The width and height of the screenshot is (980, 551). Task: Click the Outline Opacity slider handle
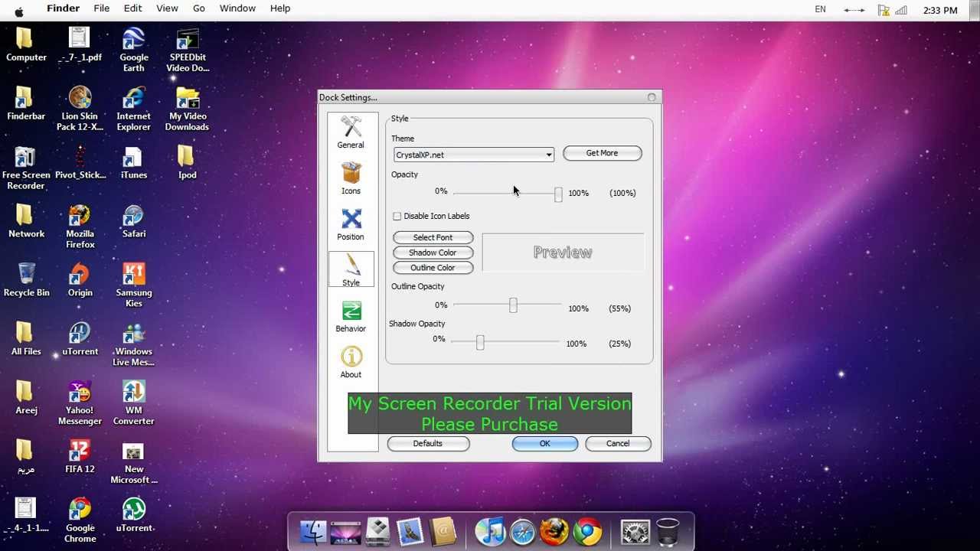tap(513, 306)
